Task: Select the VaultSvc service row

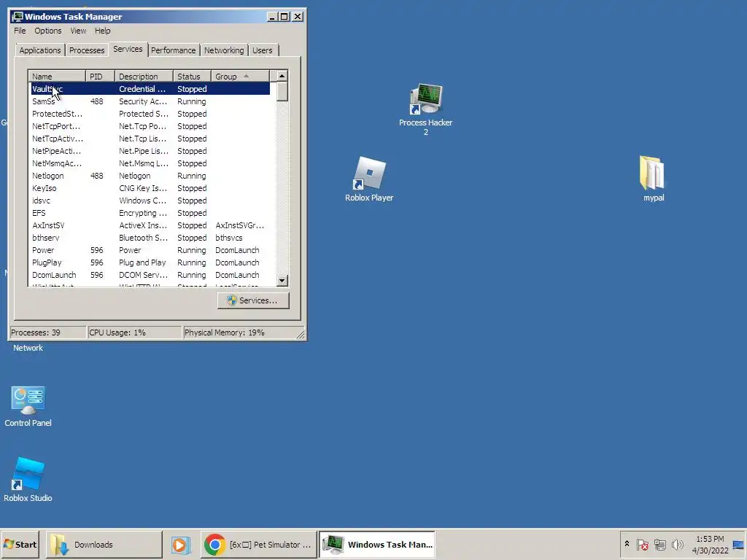Action: 150,89
